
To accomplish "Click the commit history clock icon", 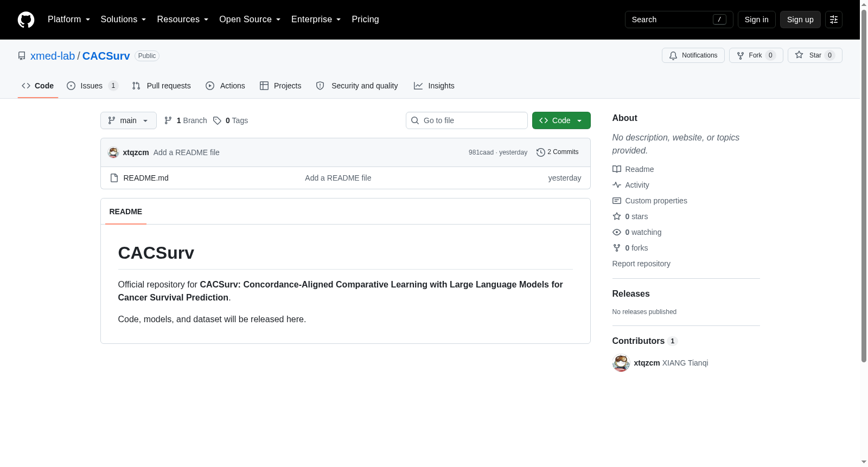I will pyautogui.click(x=540, y=152).
